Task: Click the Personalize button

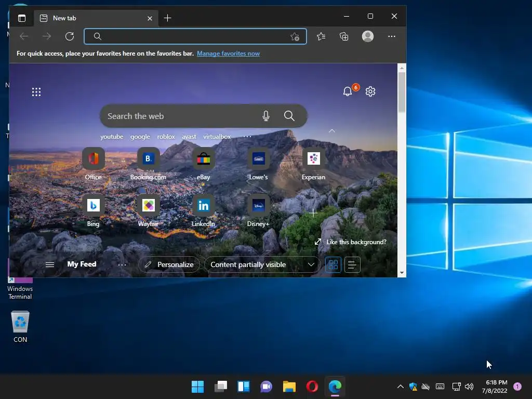Action: (x=169, y=264)
